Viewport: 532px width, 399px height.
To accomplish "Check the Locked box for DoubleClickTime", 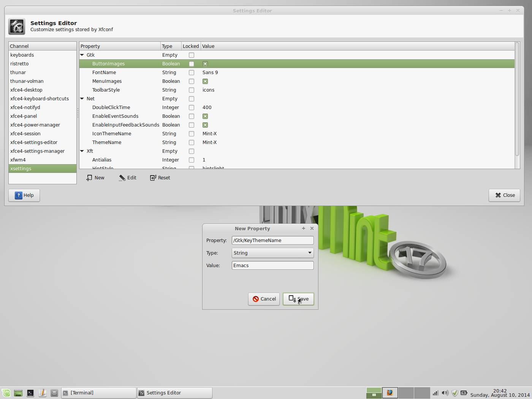I will coord(192,108).
